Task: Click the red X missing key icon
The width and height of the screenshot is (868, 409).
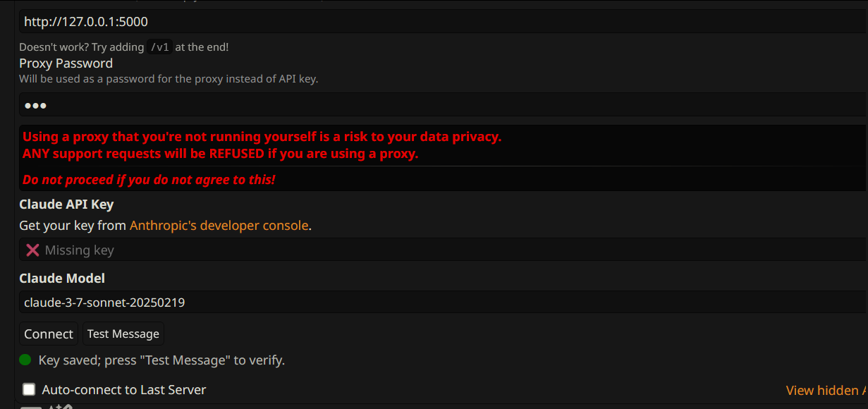Action: 32,250
